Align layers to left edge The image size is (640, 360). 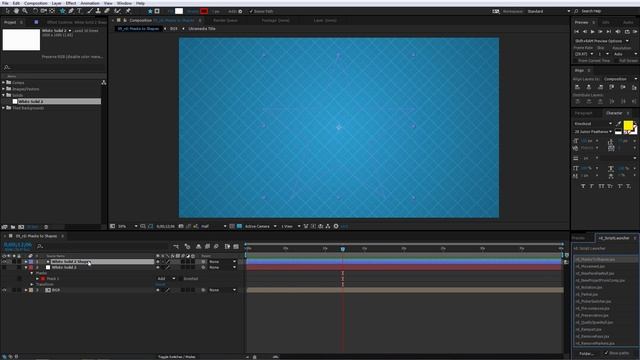577,87
